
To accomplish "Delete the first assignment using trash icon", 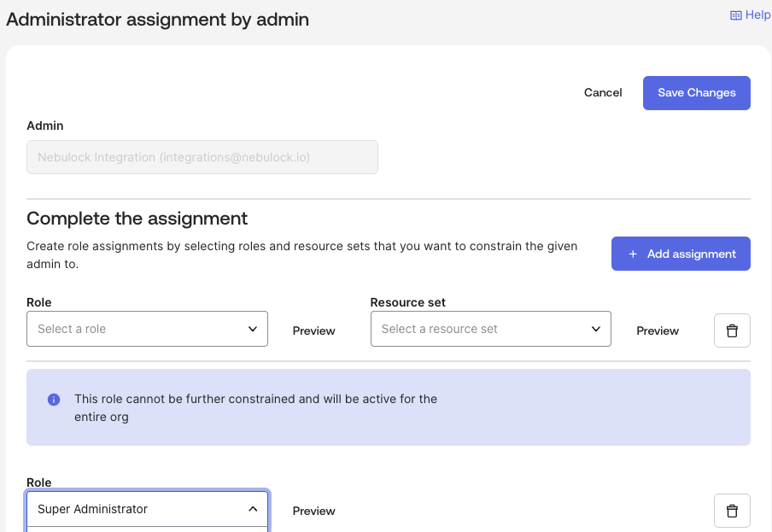I will [x=732, y=330].
